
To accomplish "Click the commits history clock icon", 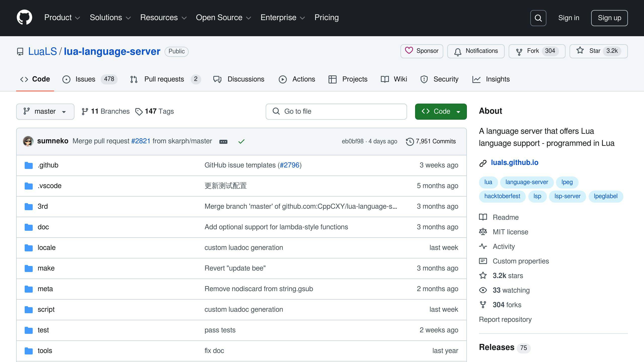I will (x=410, y=142).
